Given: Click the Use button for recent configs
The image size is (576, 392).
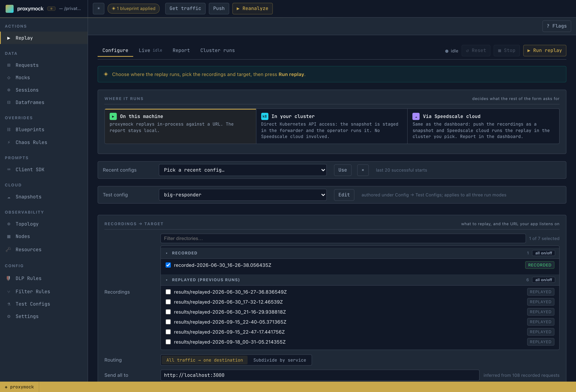Looking at the screenshot, I should [343, 170].
